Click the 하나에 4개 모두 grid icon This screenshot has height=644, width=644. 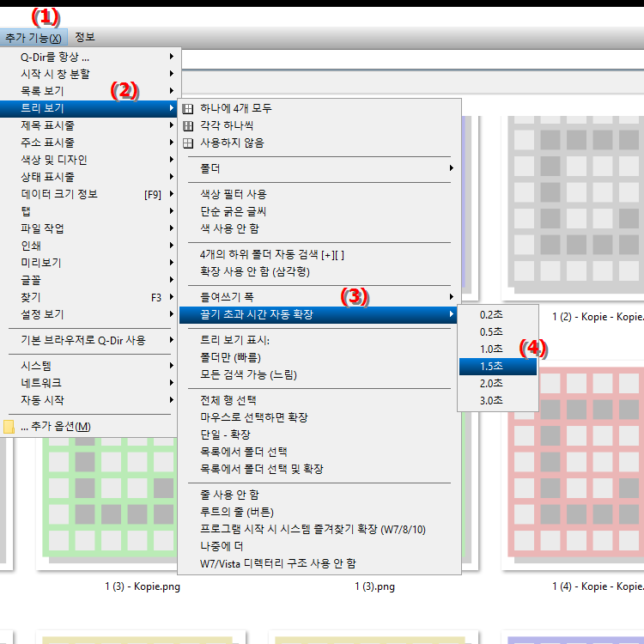[188, 109]
